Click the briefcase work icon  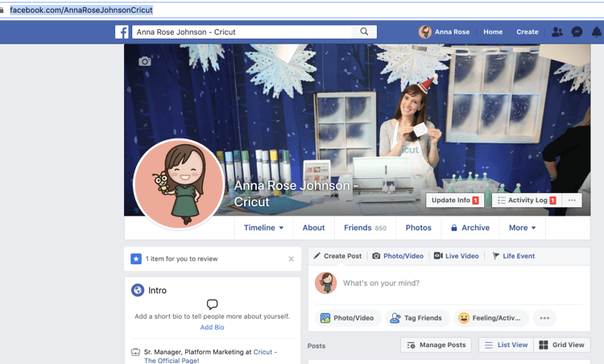coord(135,352)
